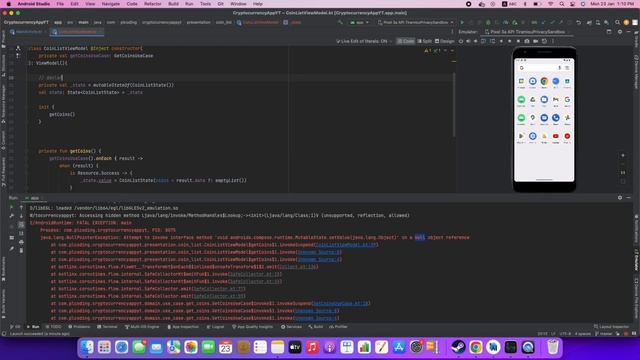This screenshot has height=360, width=640.
Task: Click the emulator zoom in plus button
Action: [622, 156]
